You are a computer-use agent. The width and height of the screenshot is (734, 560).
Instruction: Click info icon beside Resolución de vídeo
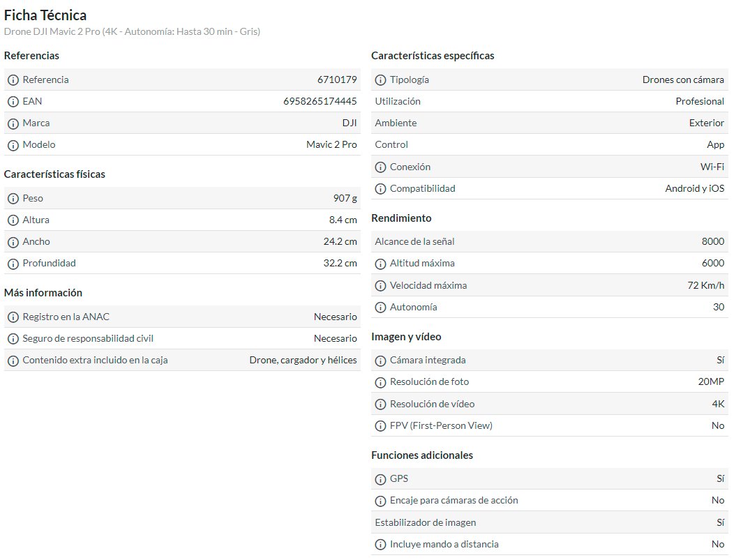pyautogui.click(x=380, y=404)
